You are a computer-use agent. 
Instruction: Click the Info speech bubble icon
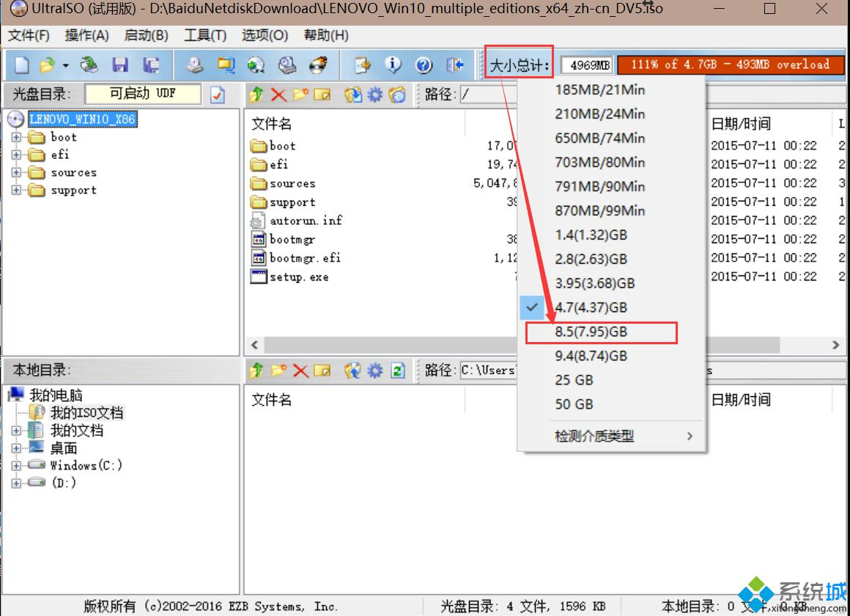[393, 65]
